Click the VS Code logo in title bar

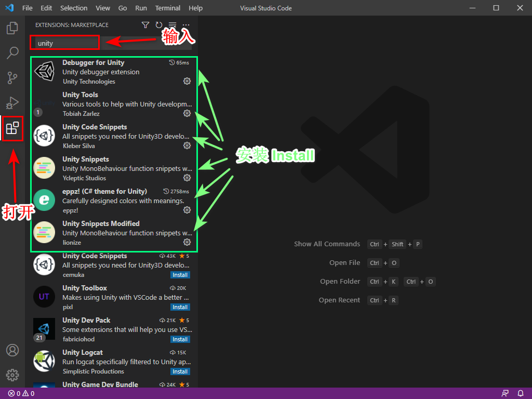[x=9, y=7]
